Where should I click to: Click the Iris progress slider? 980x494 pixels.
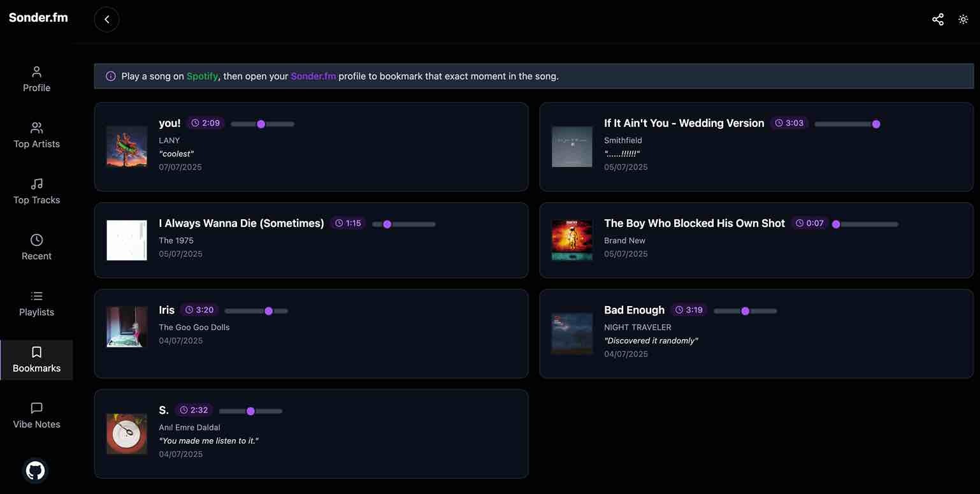pos(256,310)
